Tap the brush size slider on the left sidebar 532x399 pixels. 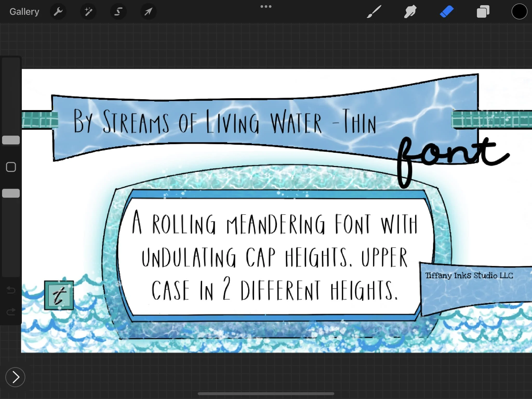tap(11, 140)
